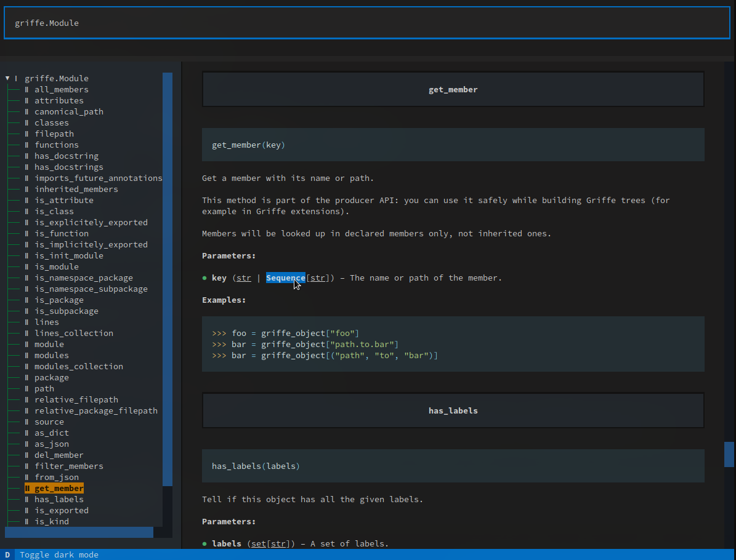
Task: Jump to the canonical_path entry
Action: [68, 111]
